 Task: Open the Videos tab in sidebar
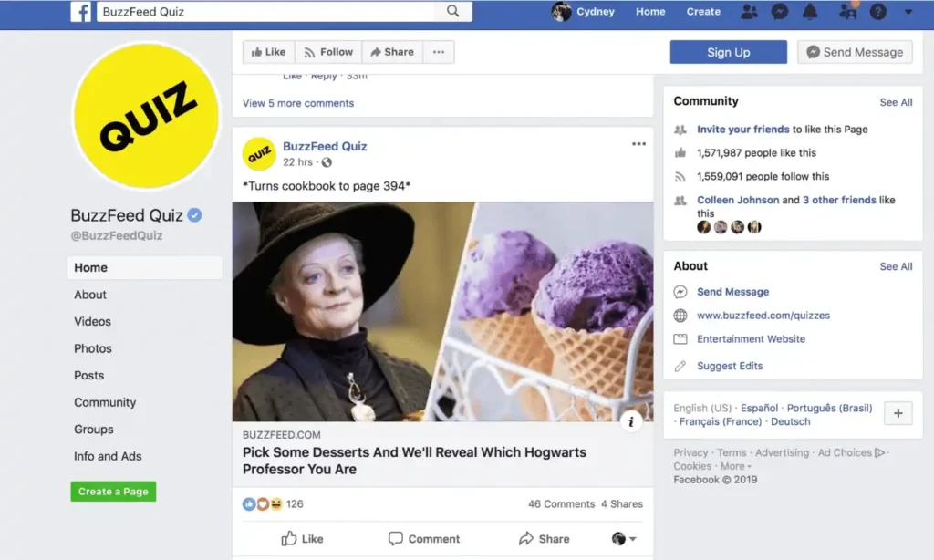pyautogui.click(x=92, y=321)
